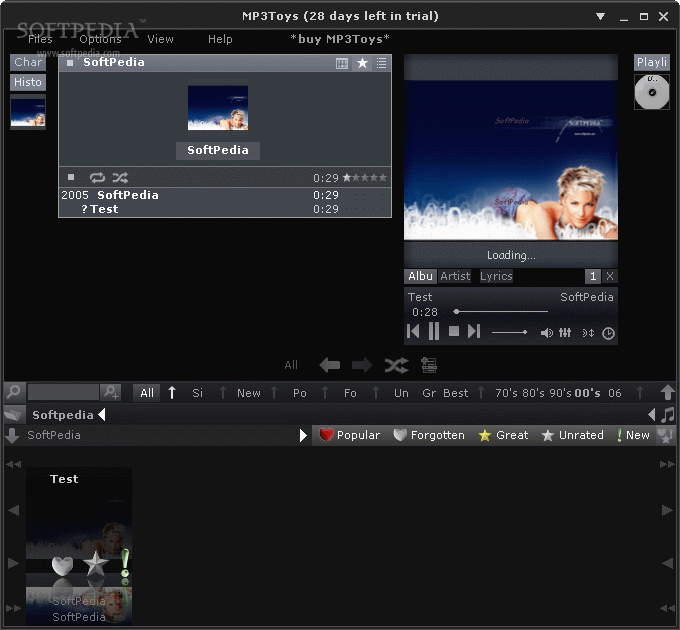The height and width of the screenshot is (630, 680).
Task: Select the New filter in filter bar
Action: pos(248,393)
